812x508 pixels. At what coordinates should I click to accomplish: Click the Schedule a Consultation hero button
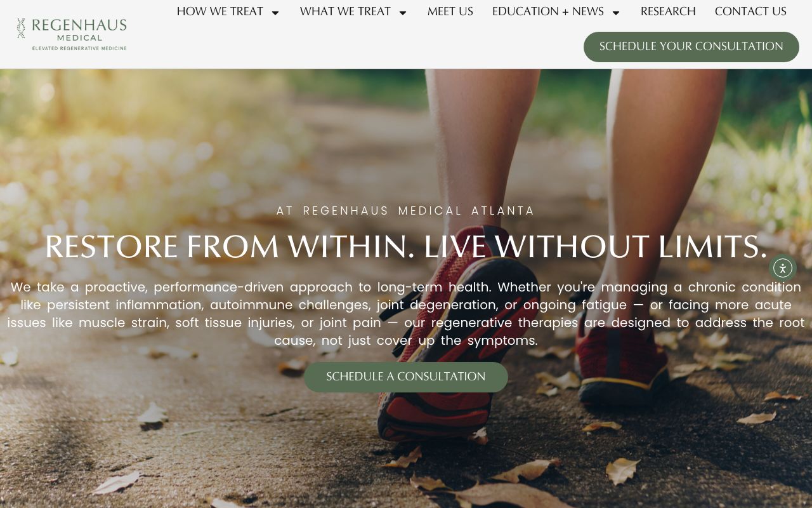[406, 377]
